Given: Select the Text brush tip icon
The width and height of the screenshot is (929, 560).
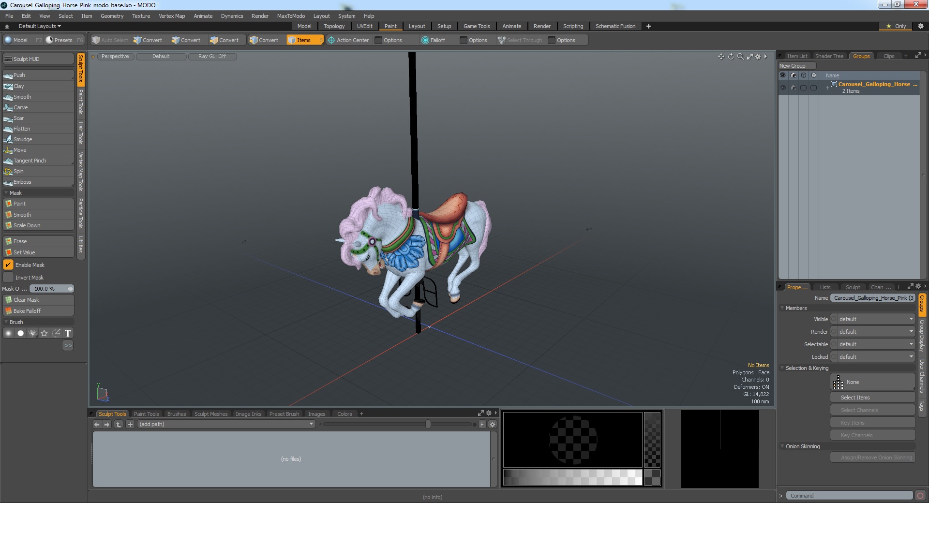Looking at the screenshot, I should coord(68,333).
